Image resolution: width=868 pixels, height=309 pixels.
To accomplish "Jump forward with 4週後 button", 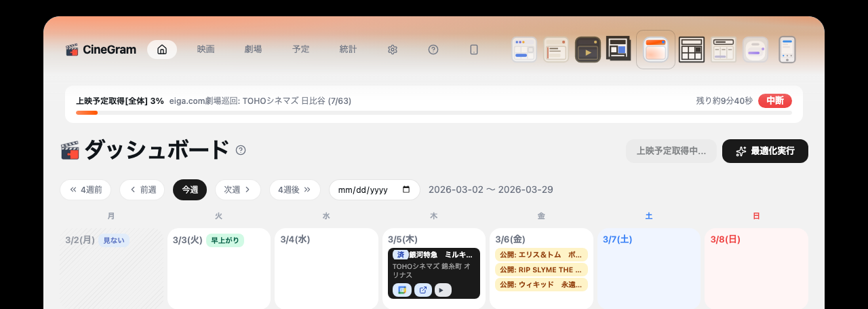I will click(x=295, y=189).
